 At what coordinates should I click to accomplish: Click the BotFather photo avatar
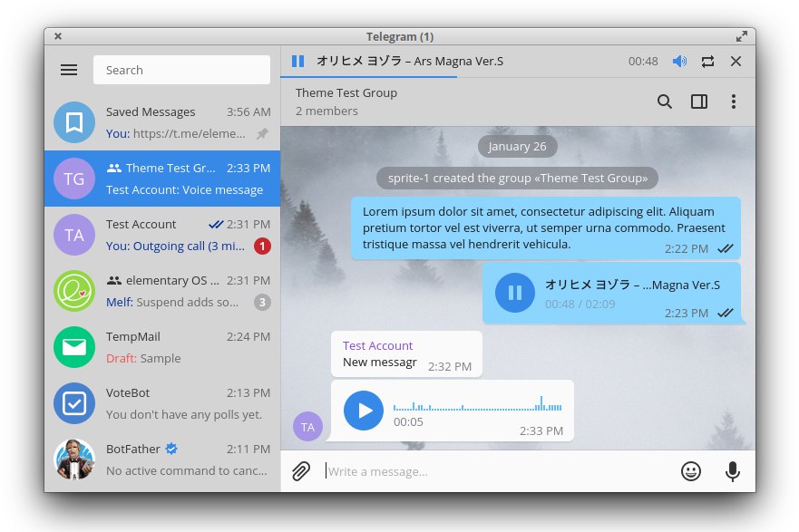click(x=74, y=459)
